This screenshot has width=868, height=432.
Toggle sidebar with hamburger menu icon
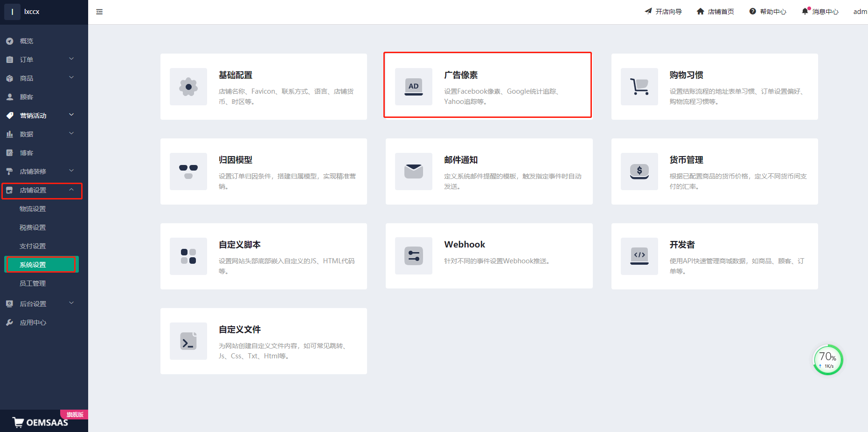(x=99, y=12)
